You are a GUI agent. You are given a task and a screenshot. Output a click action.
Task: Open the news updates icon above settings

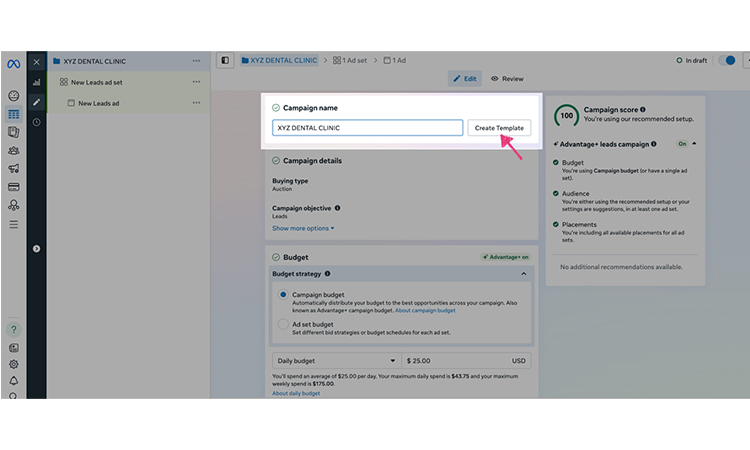13,348
